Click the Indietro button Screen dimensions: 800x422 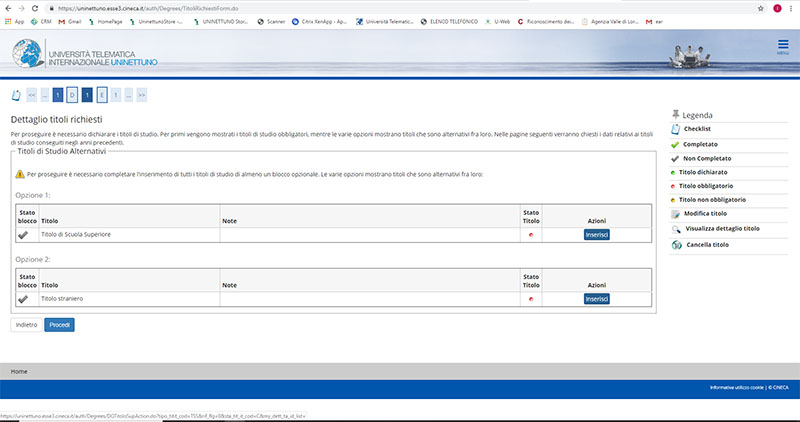tap(25, 325)
